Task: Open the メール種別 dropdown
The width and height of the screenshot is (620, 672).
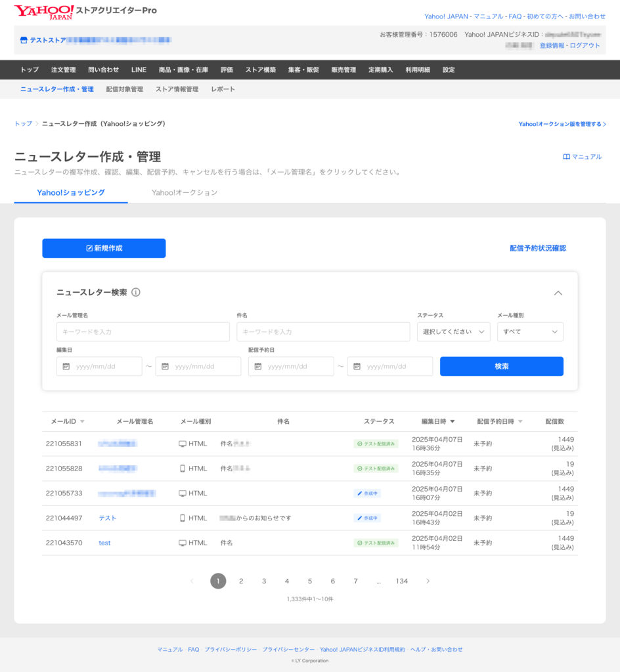Action: pos(530,332)
